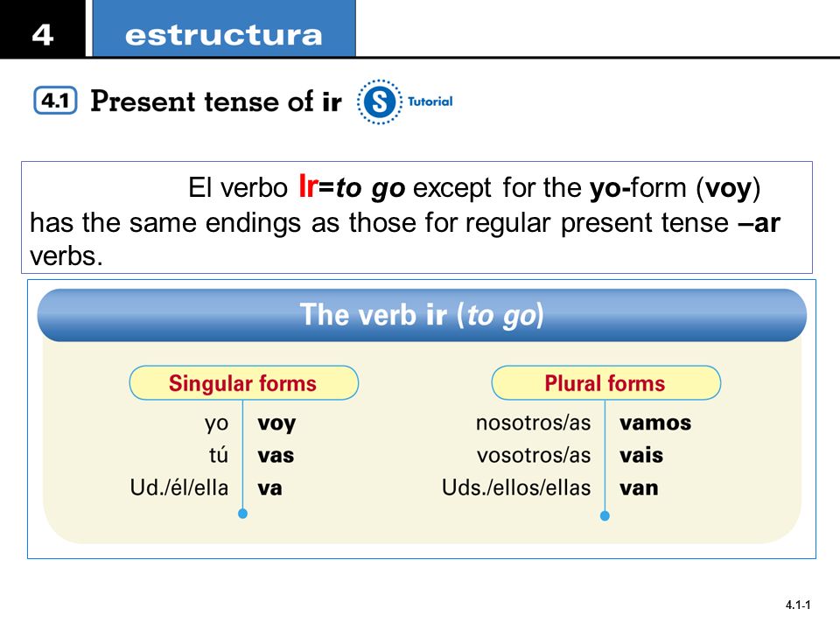Click the blue dot under plural forms
The image size is (840, 630).
[605, 516]
